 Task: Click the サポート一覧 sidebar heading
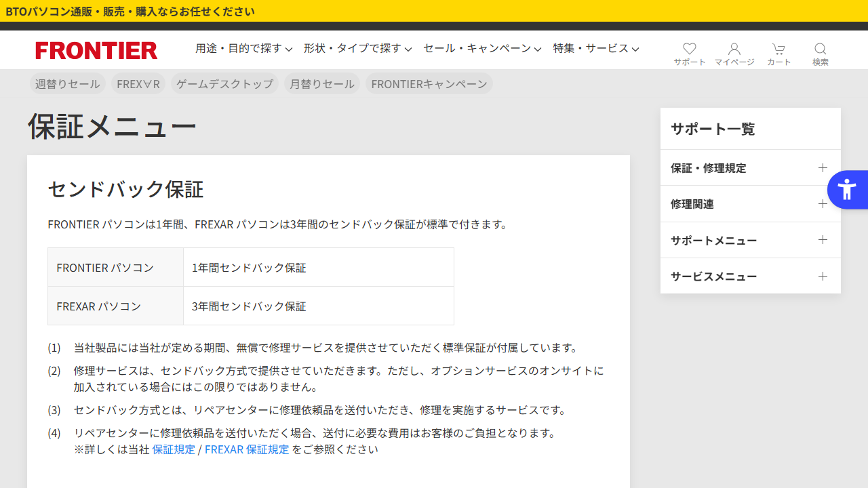[713, 129]
